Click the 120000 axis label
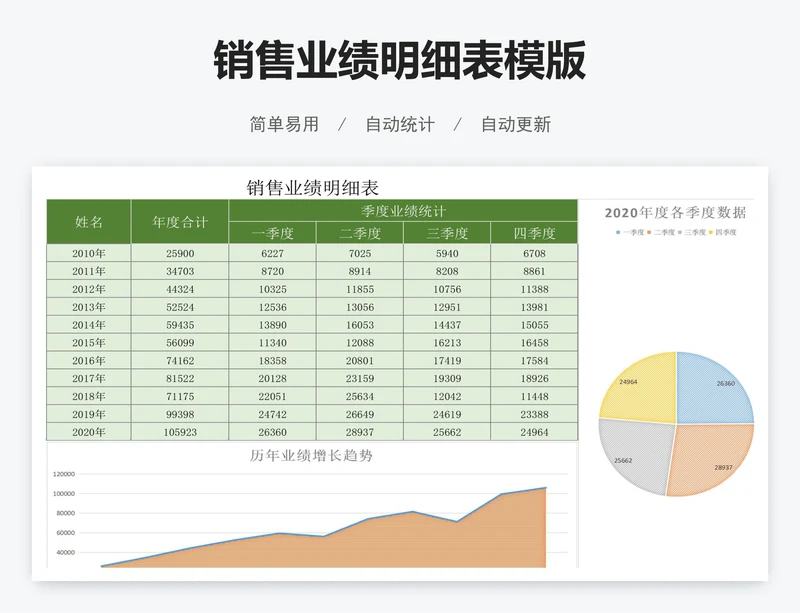The width and height of the screenshot is (800, 613). (x=64, y=474)
